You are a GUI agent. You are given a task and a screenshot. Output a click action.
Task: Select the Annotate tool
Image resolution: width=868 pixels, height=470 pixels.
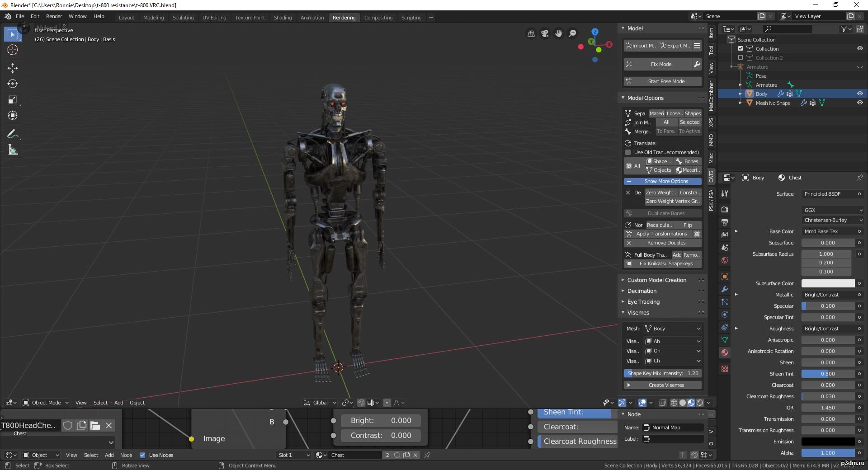13,134
